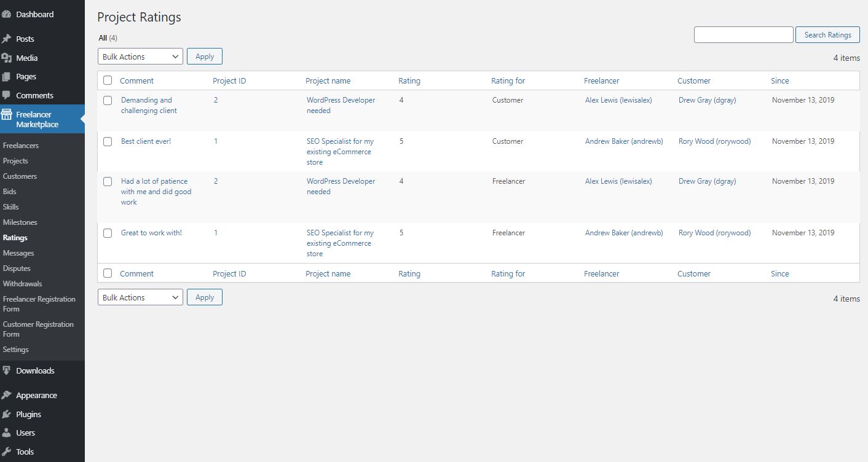Open the Milestones submenu item
This screenshot has height=462, width=868.
pos(20,222)
